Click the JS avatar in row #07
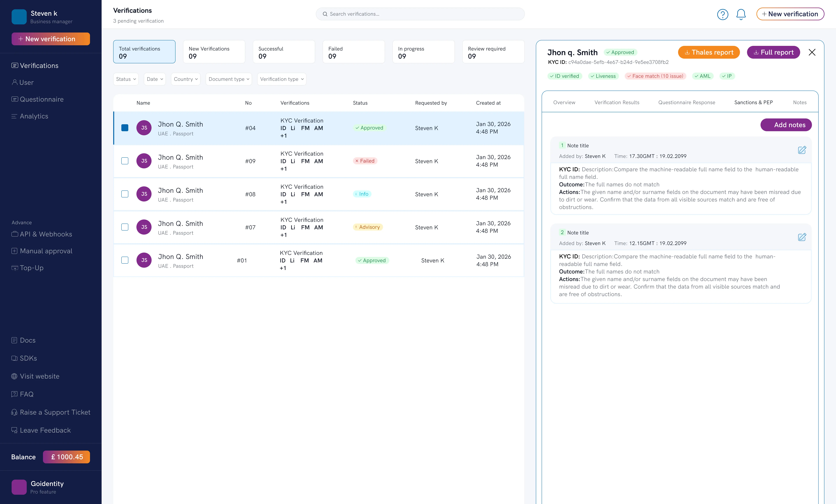The height and width of the screenshot is (504, 836). click(144, 227)
